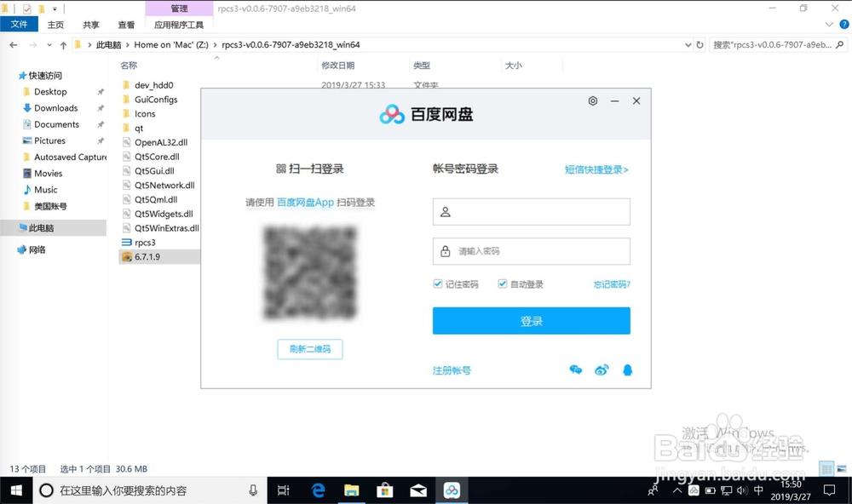Open the 文件 menu in Explorer
Viewport: 852px width, 504px height.
point(19,25)
